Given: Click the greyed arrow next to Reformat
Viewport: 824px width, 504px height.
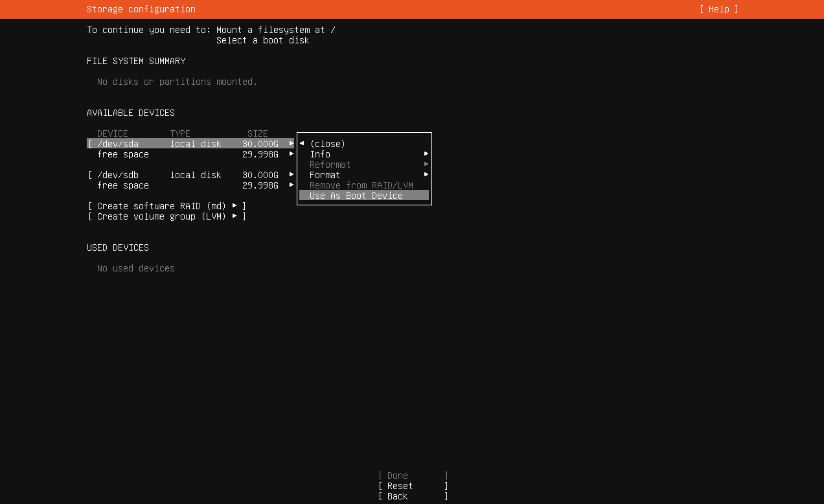Looking at the screenshot, I should (426, 165).
